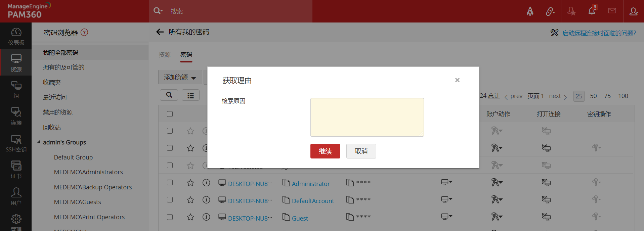Check the Administrator row checkbox
The width and height of the screenshot is (644, 231).
170,183
